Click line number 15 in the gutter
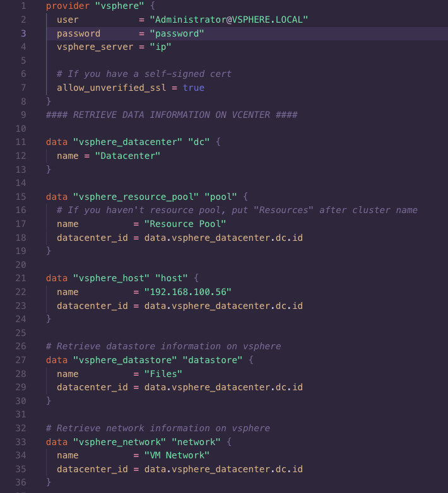 [x=21, y=197]
